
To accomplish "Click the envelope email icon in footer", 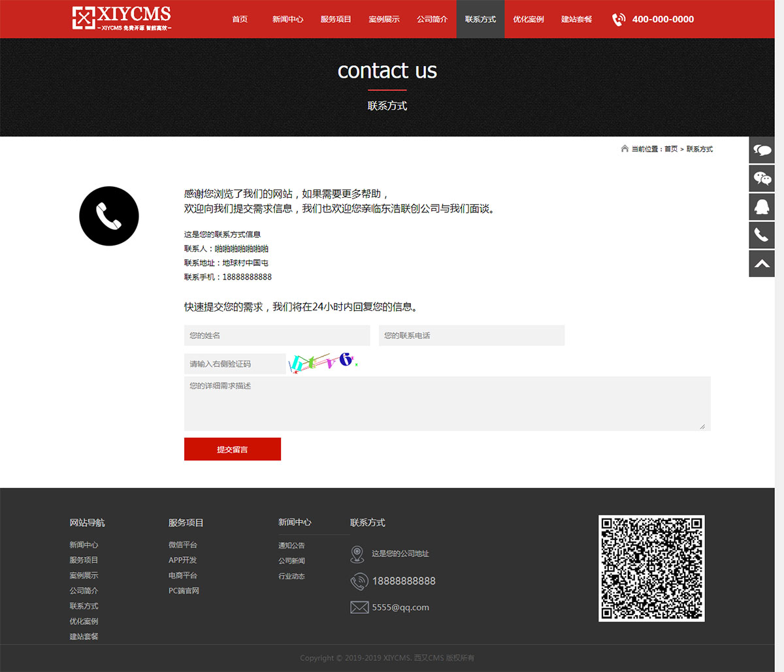I will click(x=359, y=607).
